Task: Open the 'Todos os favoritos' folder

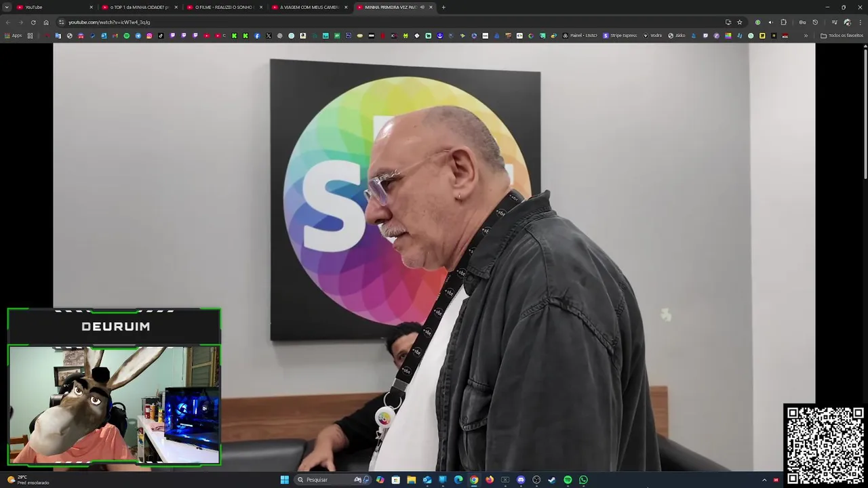Action: 842,36
